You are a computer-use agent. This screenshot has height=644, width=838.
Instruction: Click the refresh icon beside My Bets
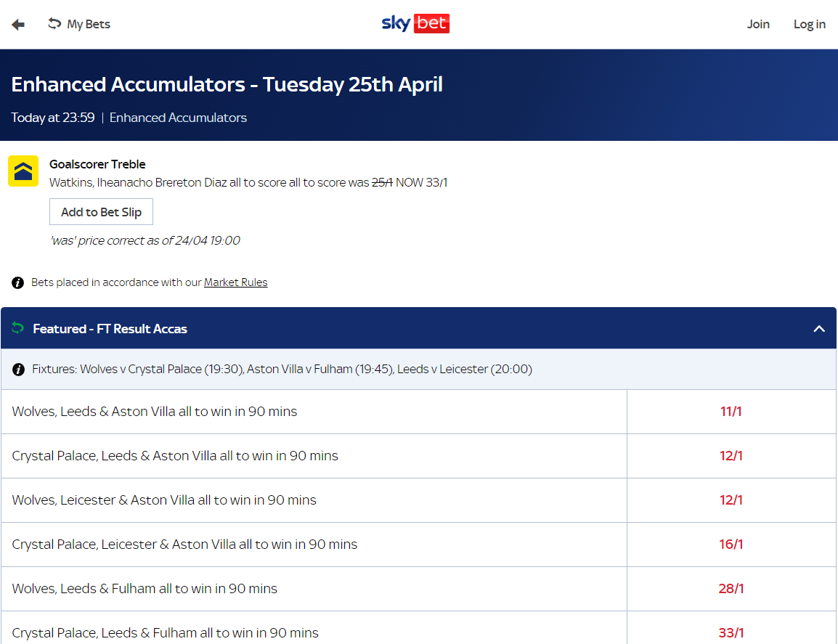[54, 23]
